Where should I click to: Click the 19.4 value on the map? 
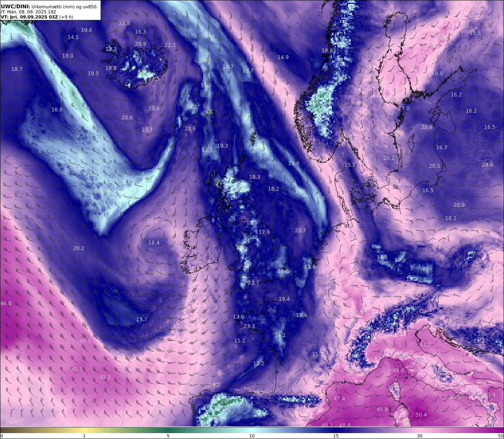coord(284,299)
